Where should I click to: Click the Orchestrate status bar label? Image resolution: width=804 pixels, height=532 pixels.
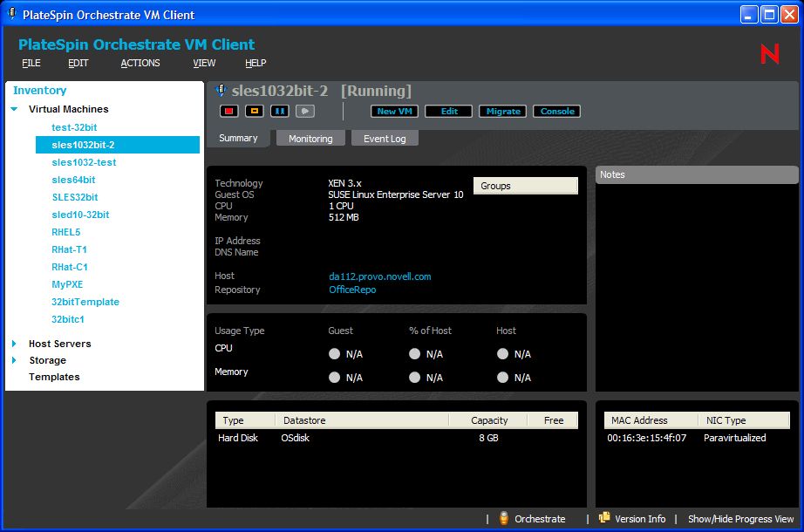click(540, 519)
